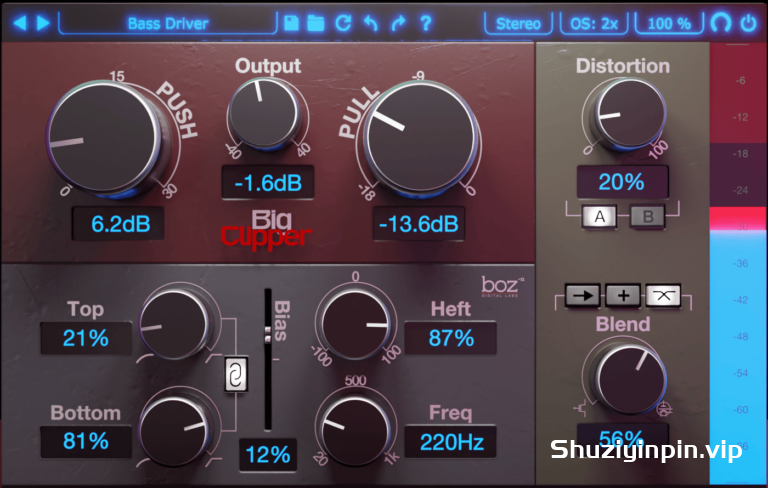768x488 pixels.
Task: Click the 20% Distortion value field
Action: 622,182
